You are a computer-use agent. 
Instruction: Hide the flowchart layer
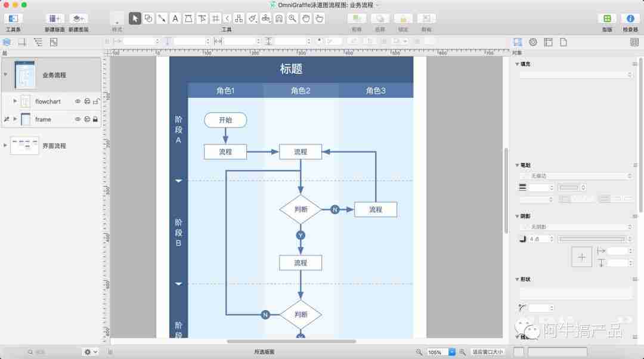[x=78, y=101]
